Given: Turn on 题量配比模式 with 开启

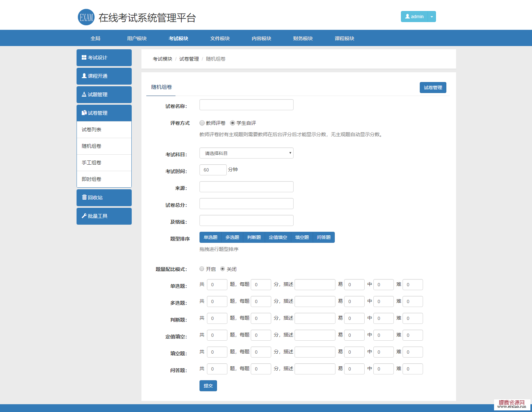Looking at the screenshot, I should coord(202,269).
